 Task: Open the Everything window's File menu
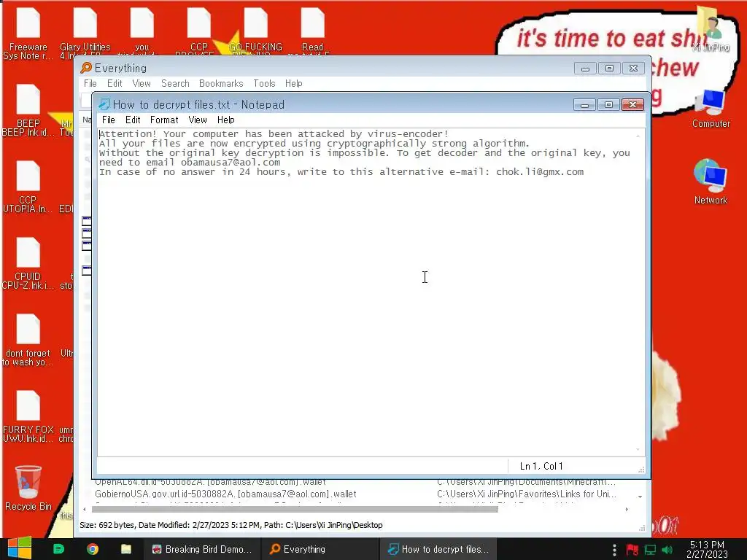[x=90, y=83]
